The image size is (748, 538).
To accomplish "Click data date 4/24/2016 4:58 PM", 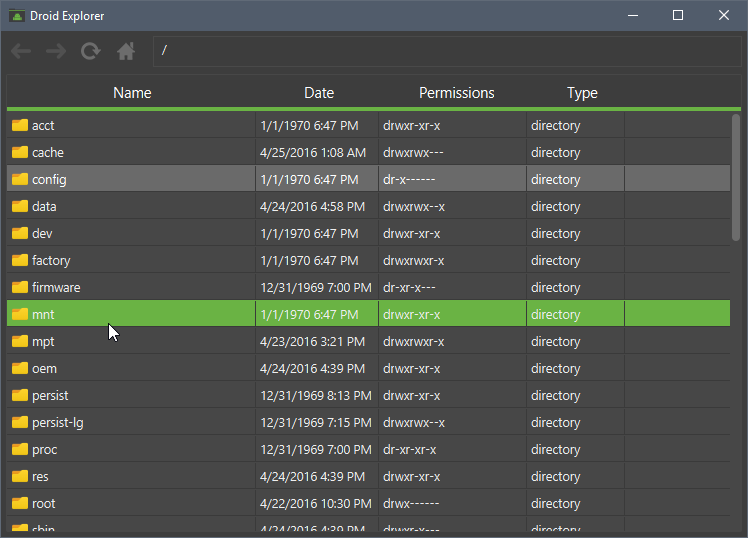I will [312, 207].
